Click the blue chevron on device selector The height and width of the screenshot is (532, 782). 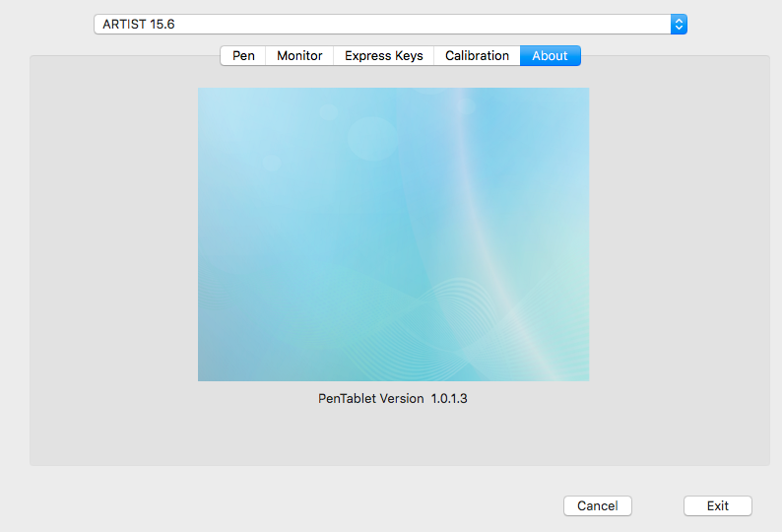point(678,25)
